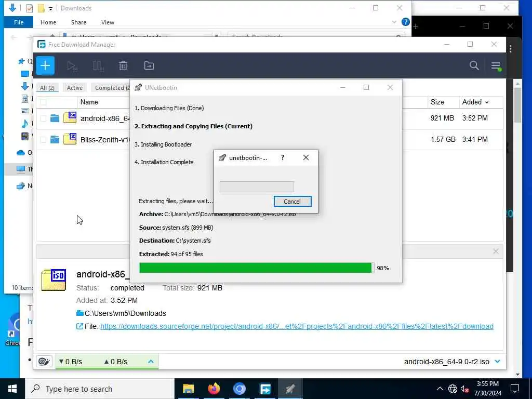The width and height of the screenshot is (532, 399).
Task: Click the download speed 0 B/s indicator
Action: [71, 362]
